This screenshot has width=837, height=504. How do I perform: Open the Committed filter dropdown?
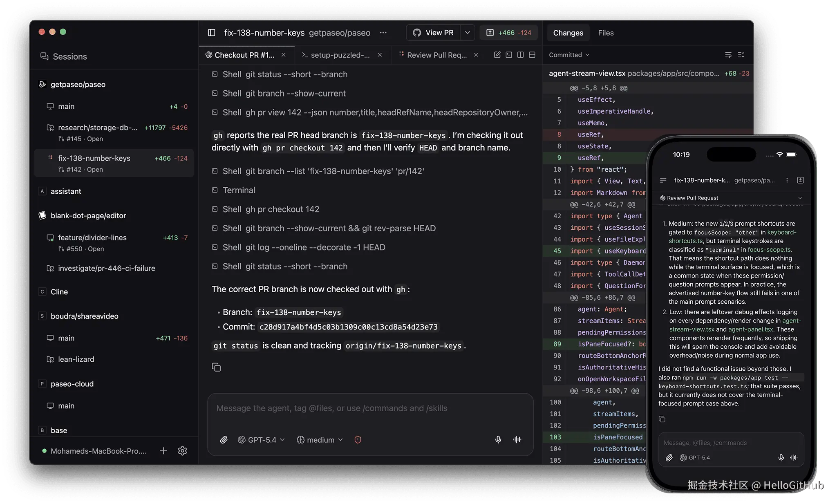point(569,55)
